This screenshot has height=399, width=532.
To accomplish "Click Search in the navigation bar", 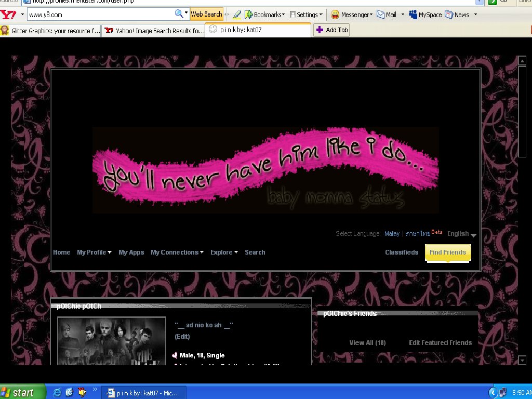I will [x=255, y=252].
